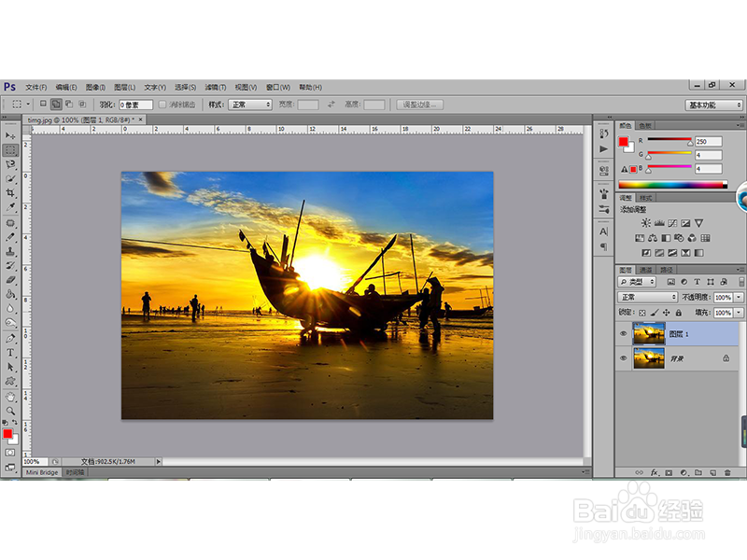Screen dimensions: 747x560
Task: Toggle lock position icon
Action: click(x=667, y=313)
